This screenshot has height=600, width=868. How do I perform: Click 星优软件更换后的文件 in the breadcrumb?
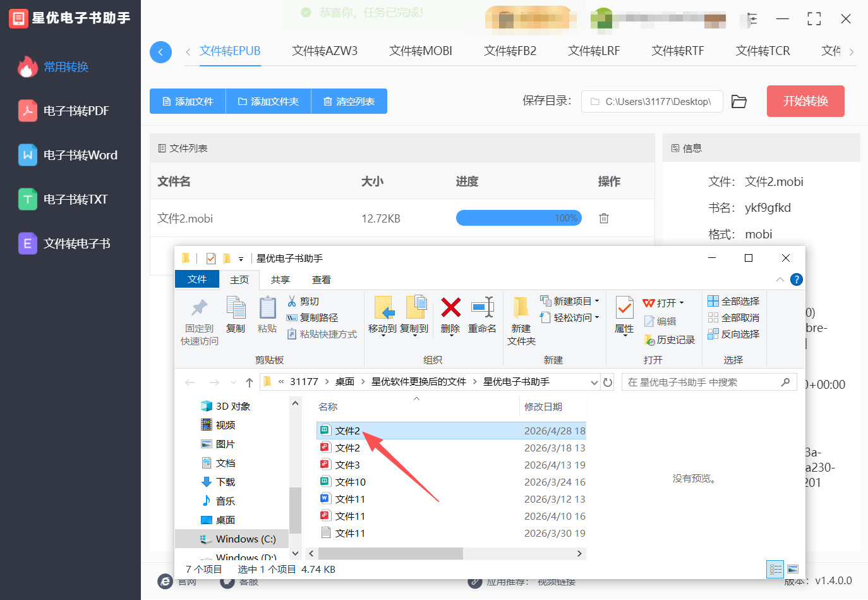(x=419, y=382)
